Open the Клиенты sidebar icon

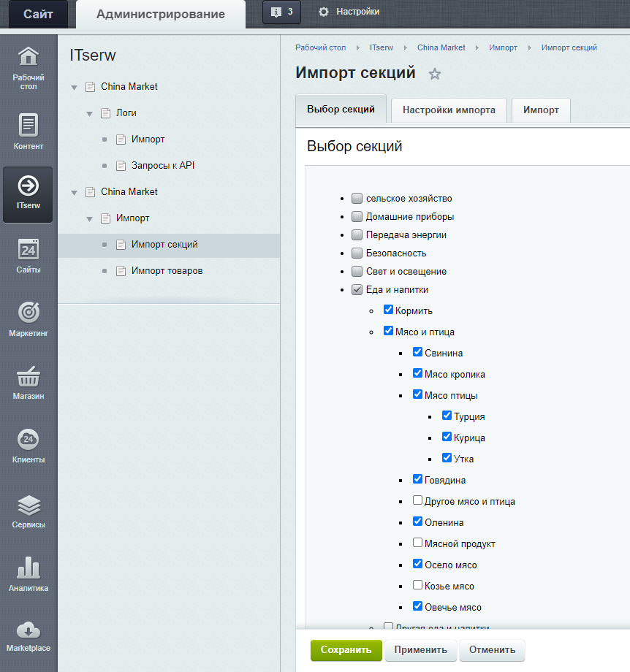coord(28,440)
